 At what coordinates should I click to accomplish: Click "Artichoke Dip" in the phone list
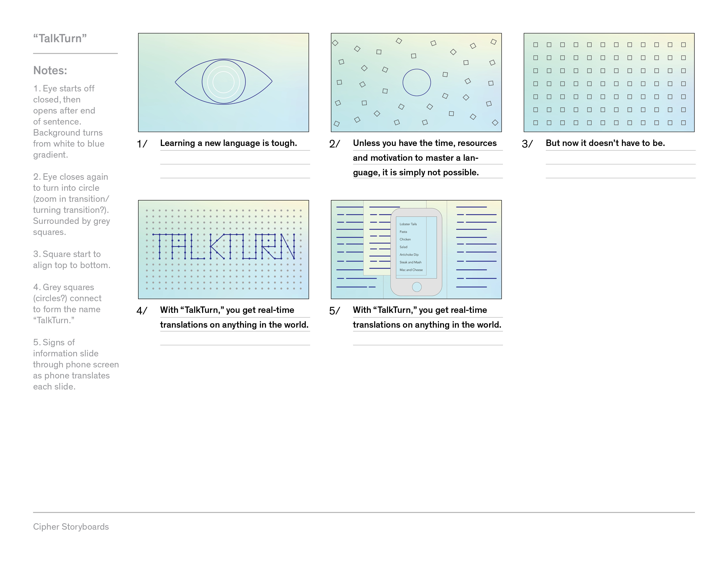[x=409, y=255]
